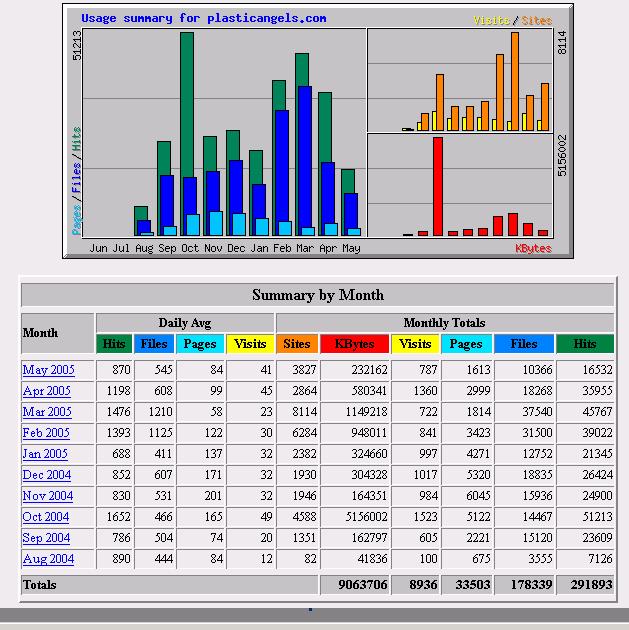Click the cyan Pages header under Daily Avg

pos(201,344)
